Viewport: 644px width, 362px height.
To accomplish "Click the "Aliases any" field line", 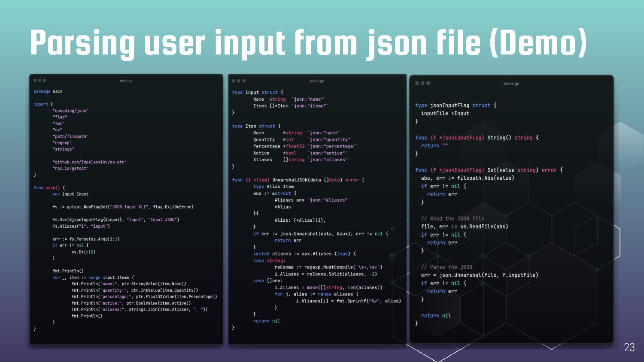I will click(x=313, y=200).
